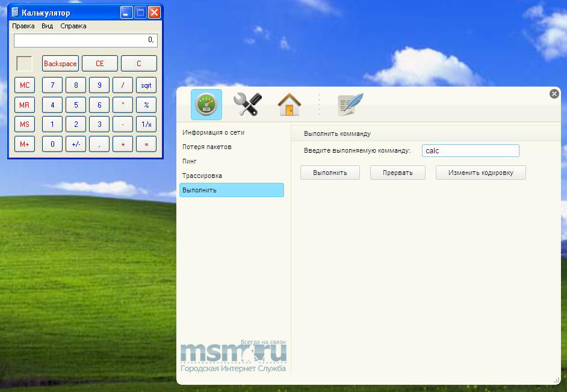The height and width of the screenshot is (392, 567).
Task: Click digit 8 in Calculator
Action: (x=76, y=85)
